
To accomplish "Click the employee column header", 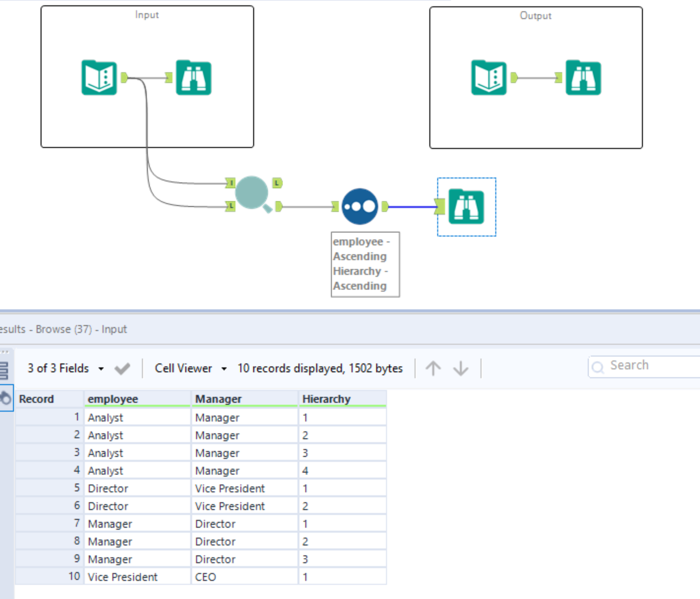I will pyautogui.click(x=137, y=399).
